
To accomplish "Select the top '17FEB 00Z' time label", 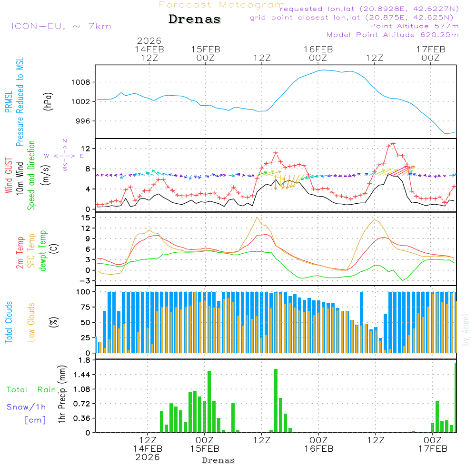I will coord(431,53).
